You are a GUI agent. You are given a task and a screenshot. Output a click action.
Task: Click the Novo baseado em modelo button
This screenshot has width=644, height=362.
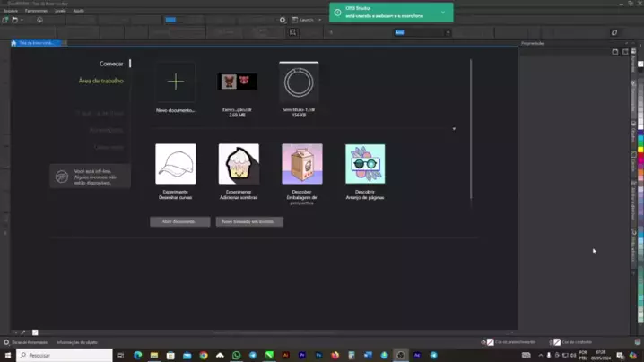click(249, 221)
